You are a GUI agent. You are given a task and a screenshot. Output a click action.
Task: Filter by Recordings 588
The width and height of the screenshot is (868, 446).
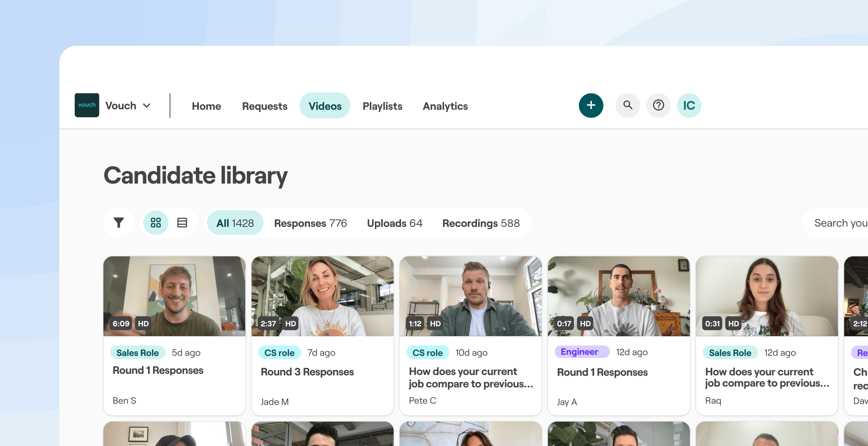[x=481, y=223]
